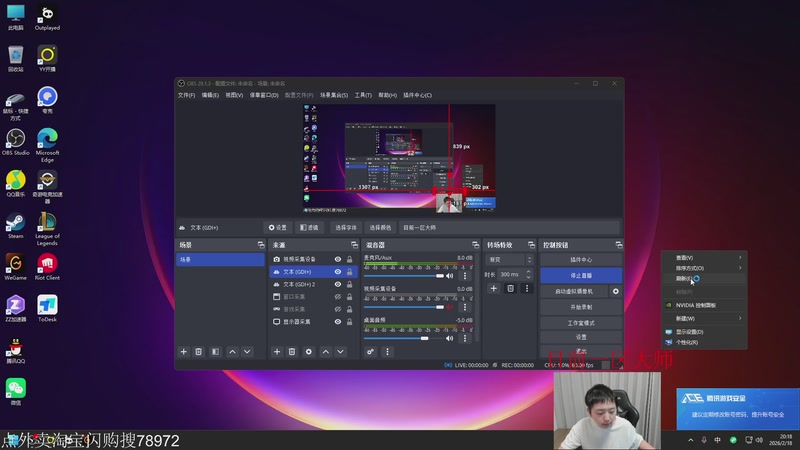Open the 编辑(E) menu in OBS
The width and height of the screenshot is (800, 450).
[210, 95]
